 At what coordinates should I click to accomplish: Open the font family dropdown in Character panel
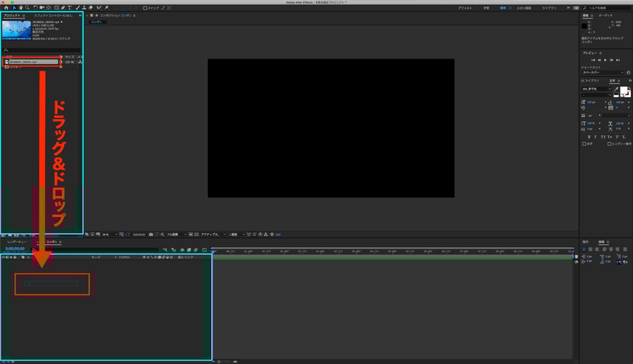pos(596,89)
